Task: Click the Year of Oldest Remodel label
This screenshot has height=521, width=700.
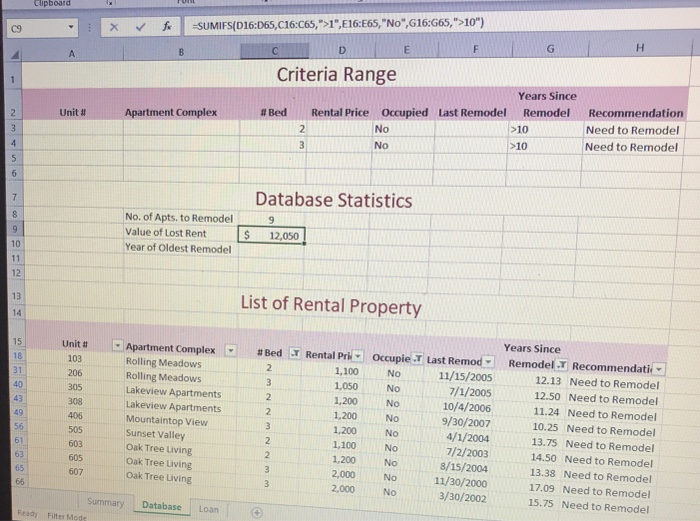Action: point(178,248)
